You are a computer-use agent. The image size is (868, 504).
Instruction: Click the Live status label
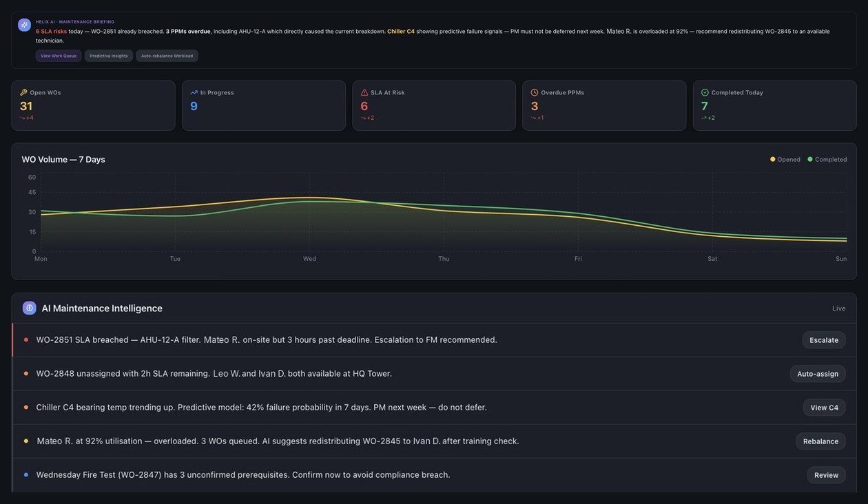(x=839, y=308)
